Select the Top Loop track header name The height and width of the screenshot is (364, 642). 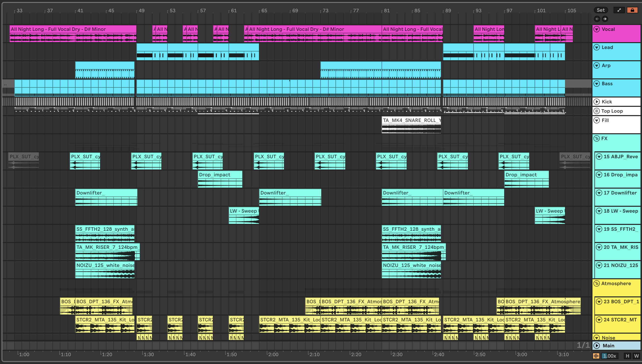612,111
